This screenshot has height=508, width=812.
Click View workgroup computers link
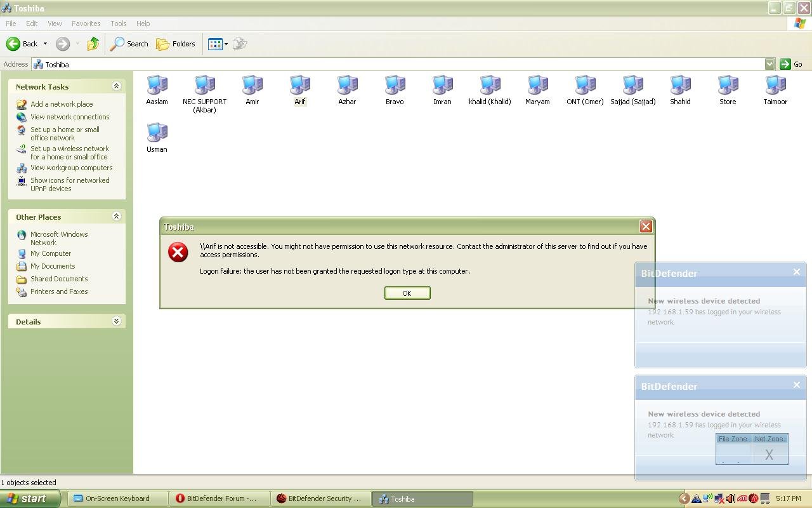point(71,168)
